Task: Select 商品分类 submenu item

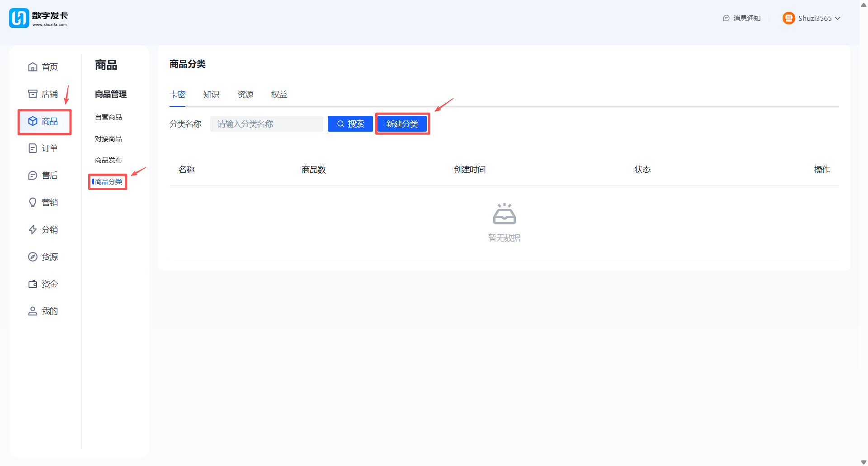Action: point(108,182)
